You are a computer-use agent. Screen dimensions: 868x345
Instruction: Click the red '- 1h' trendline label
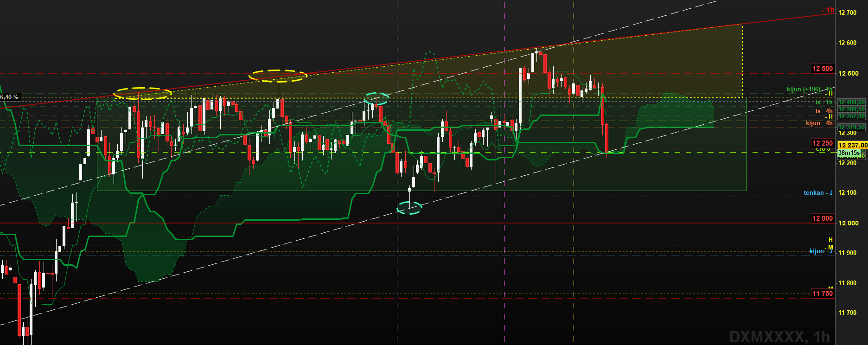tap(828, 9)
